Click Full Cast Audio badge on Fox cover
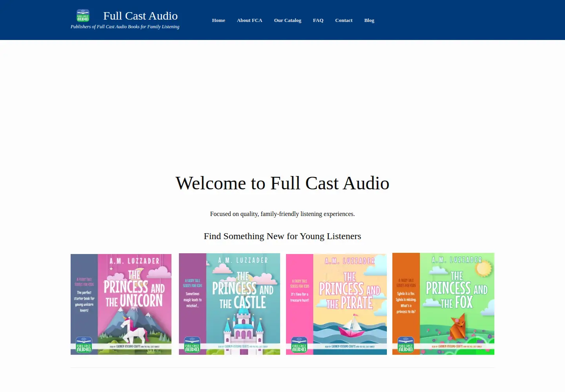 [x=406, y=345]
